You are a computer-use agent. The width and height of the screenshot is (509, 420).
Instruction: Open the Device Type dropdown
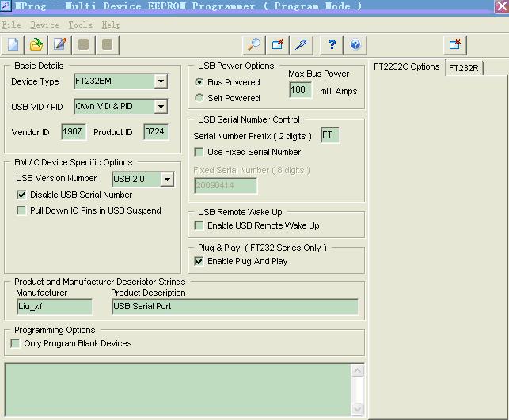point(161,81)
